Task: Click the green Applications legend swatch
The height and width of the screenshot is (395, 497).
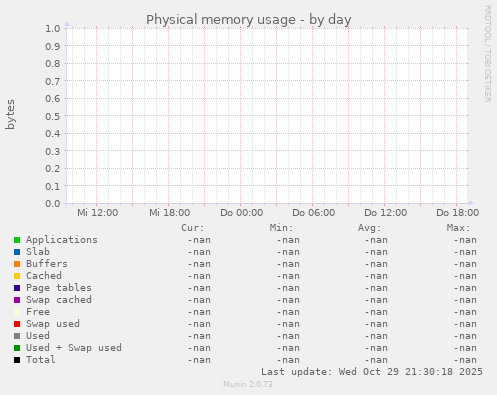Action: coord(17,240)
